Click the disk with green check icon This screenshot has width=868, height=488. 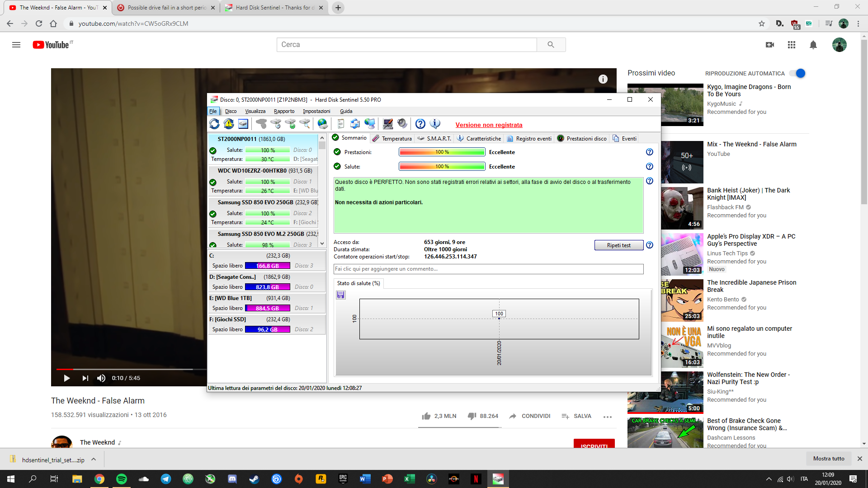click(290, 124)
